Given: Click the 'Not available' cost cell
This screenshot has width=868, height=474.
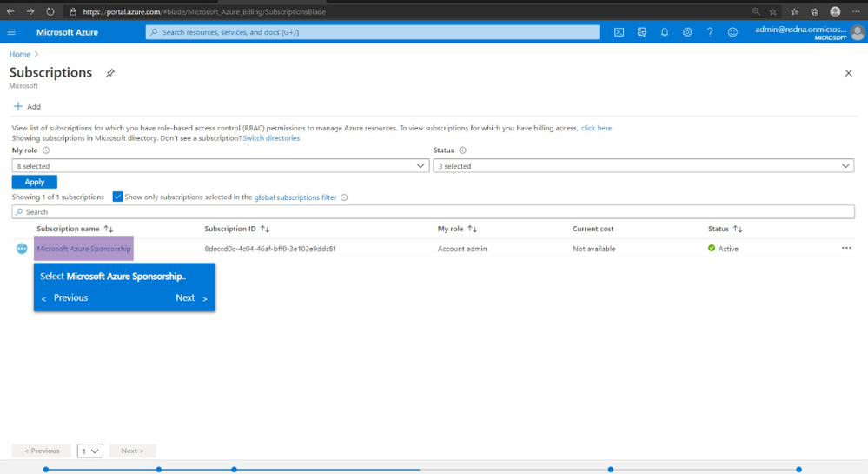Looking at the screenshot, I should (x=594, y=249).
